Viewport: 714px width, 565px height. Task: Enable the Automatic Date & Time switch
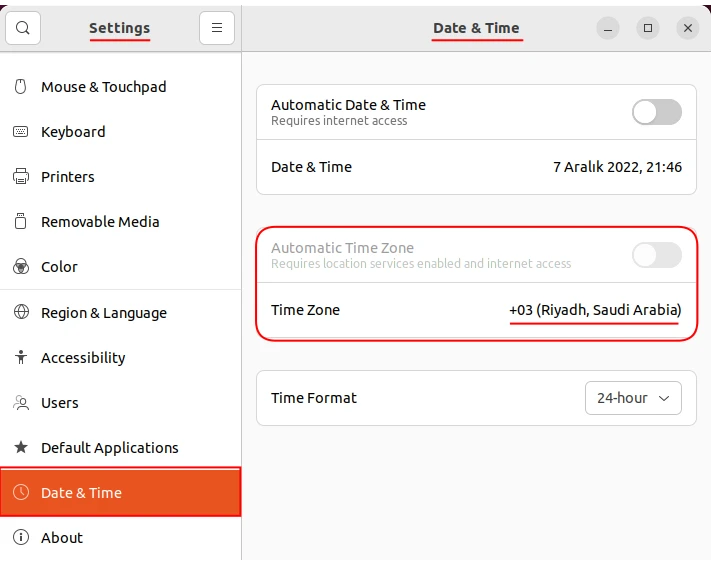[656, 112]
